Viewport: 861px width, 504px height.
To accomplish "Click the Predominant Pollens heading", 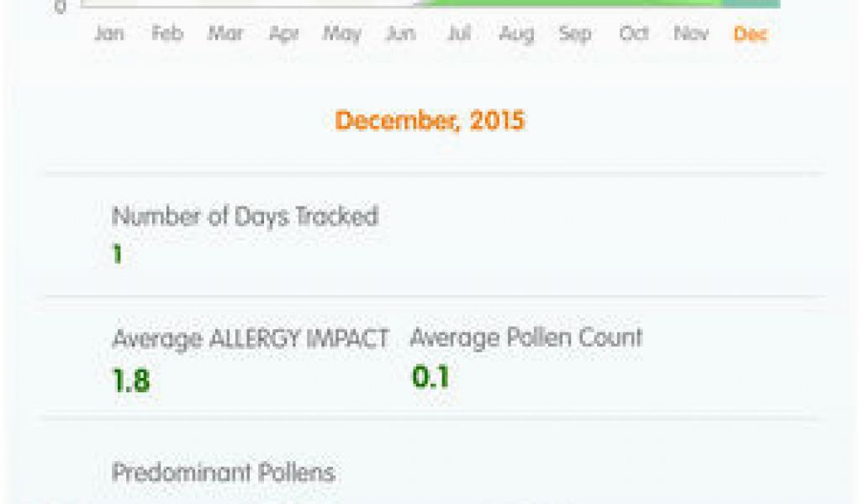I will pos(224,472).
